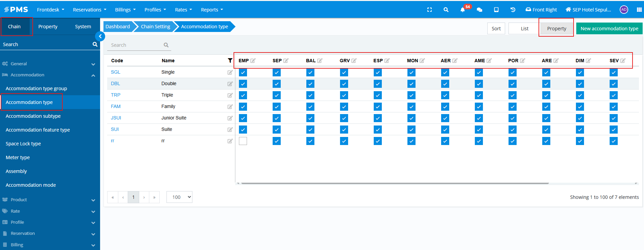Select Accommodation subtype in sidebar
The height and width of the screenshot is (250, 644).
(x=33, y=116)
